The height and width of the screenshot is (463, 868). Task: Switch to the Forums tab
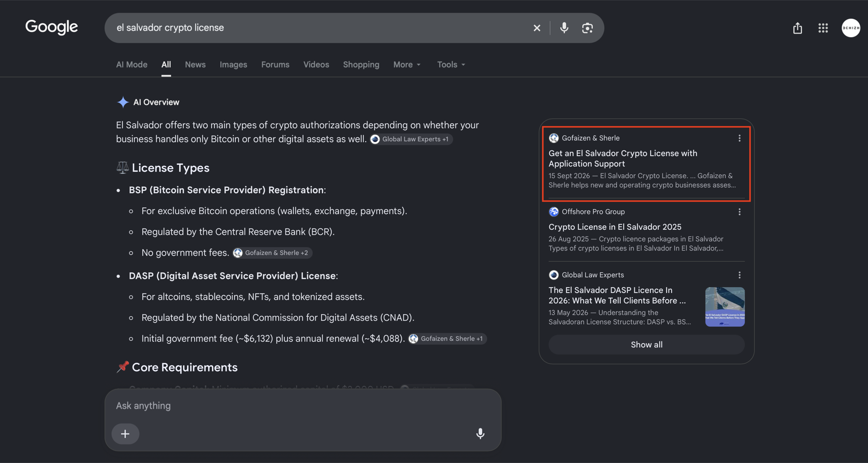tap(275, 65)
